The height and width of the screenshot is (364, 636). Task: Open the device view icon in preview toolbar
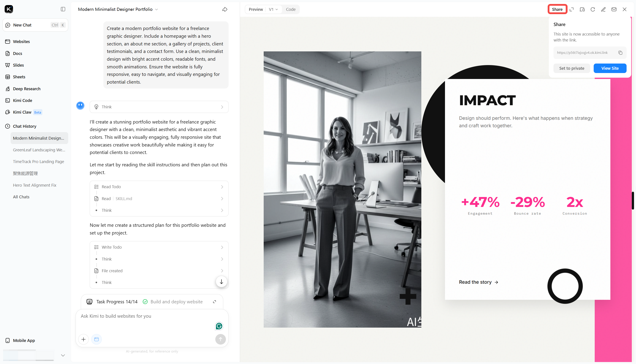tap(582, 9)
